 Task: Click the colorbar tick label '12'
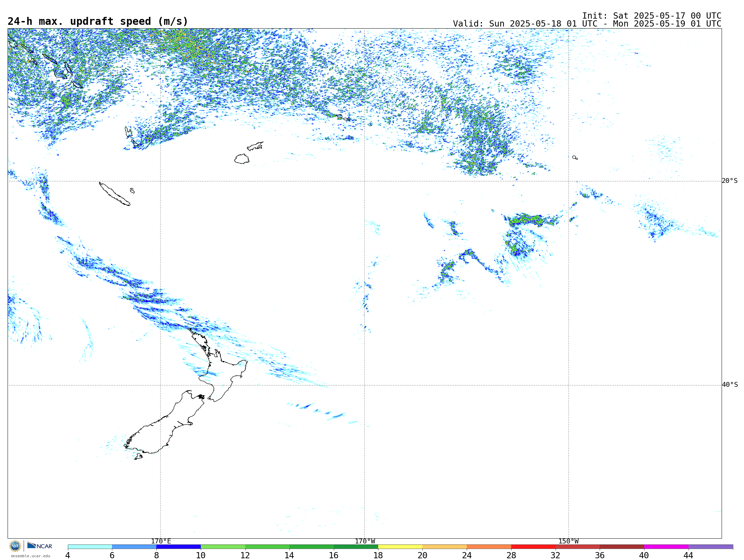(x=245, y=555)
